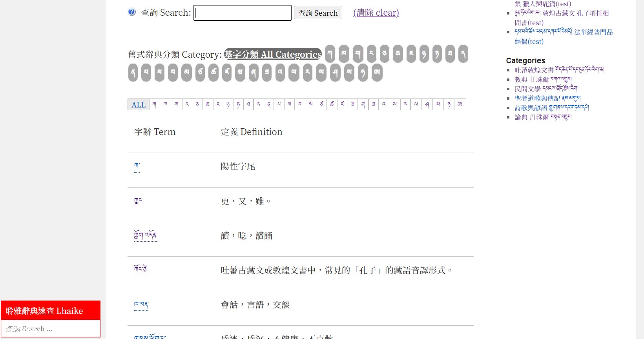
Task: Click the 清除 clear link
Action: [376, 13]
